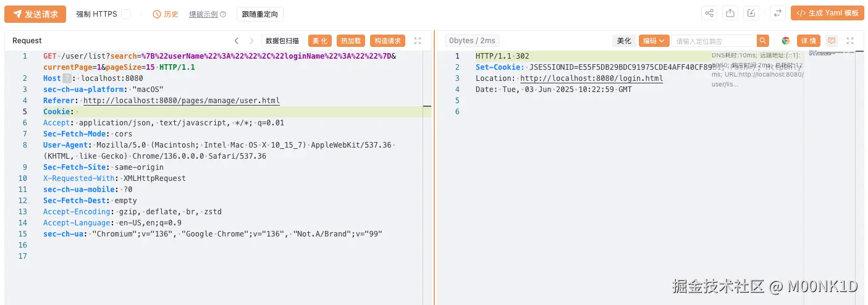This screenshot has height=305, width=868.
Task: Click the Sec-Fetch-Mode: cors line
Action: 88,134
